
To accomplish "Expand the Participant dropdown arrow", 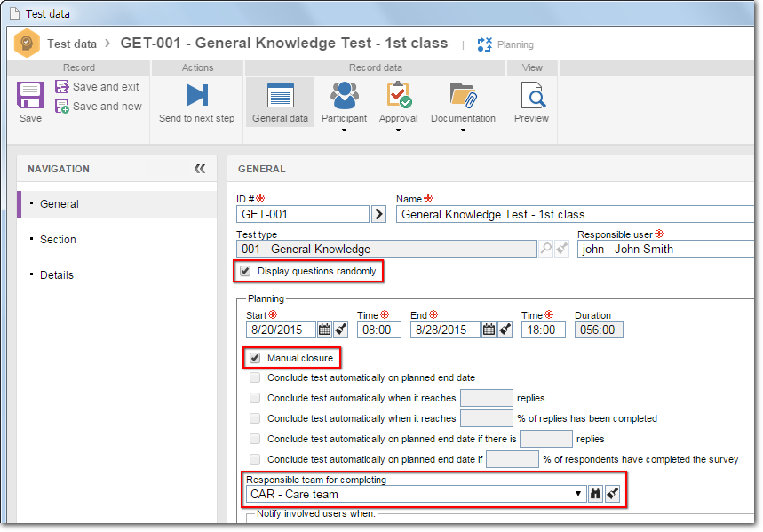I will click(344, 130).
